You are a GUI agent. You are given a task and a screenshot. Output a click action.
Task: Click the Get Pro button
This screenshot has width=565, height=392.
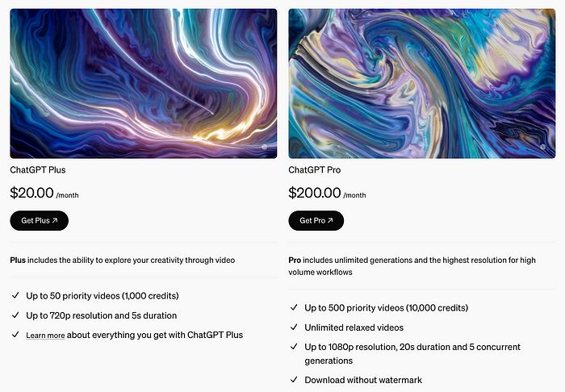(316, 221)
